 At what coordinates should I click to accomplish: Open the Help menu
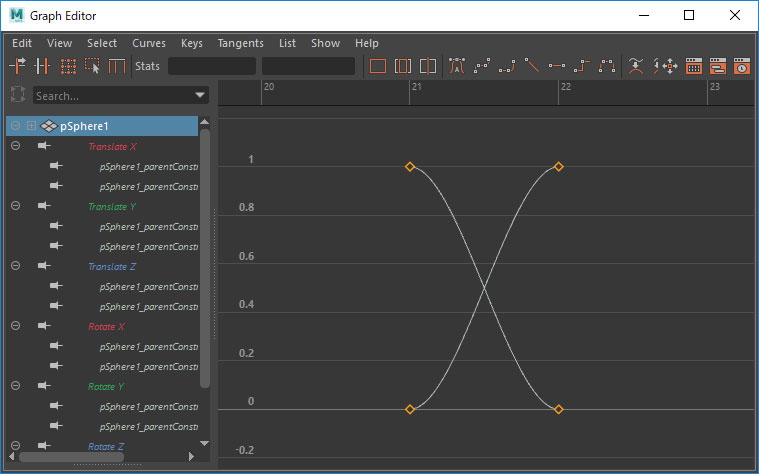[x=366, y=43]
